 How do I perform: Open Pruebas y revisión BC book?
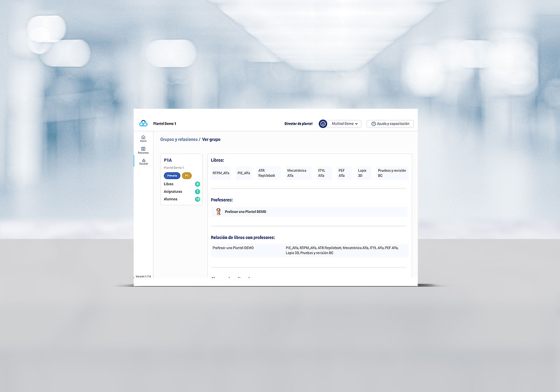tap(392, 173)
